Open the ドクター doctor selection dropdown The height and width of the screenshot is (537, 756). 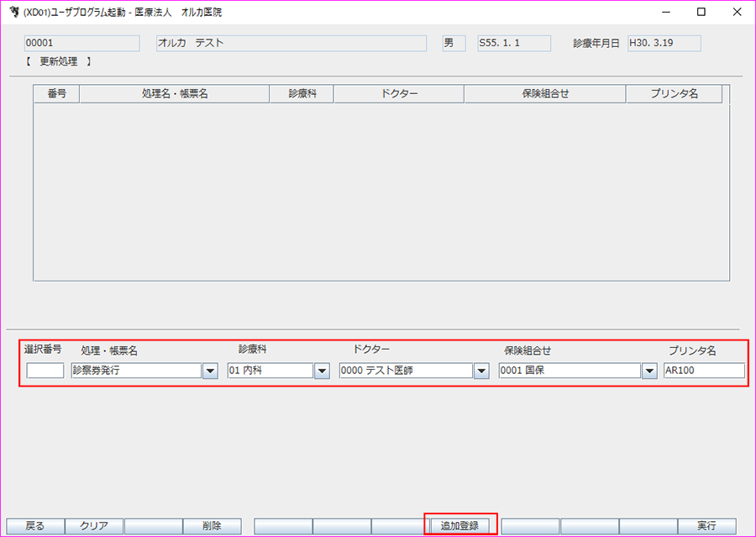click(481, 371)
